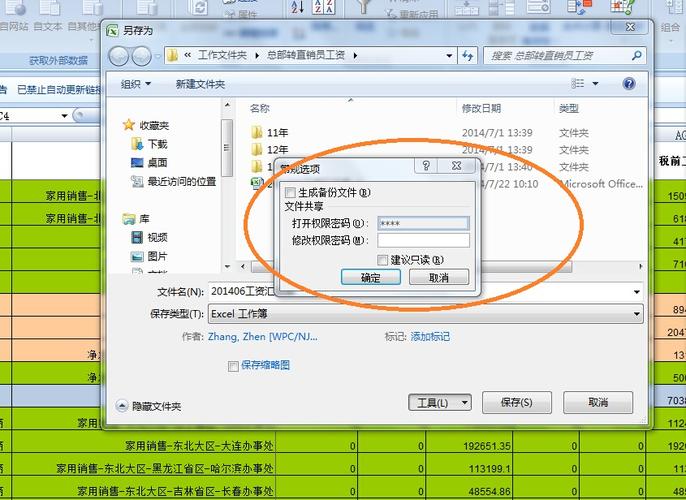
Task: Click 收藏夹 star heading
Action: tap(146, 126)
